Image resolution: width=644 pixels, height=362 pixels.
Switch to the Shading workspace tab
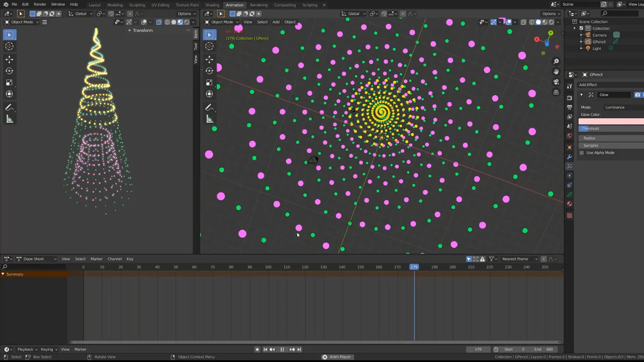pos(212,5)
